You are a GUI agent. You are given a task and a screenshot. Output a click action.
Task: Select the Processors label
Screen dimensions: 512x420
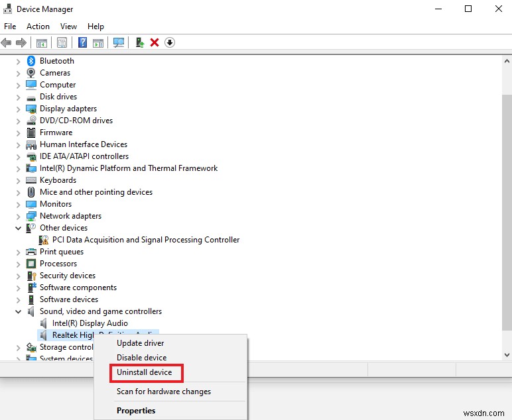[58, 264]
